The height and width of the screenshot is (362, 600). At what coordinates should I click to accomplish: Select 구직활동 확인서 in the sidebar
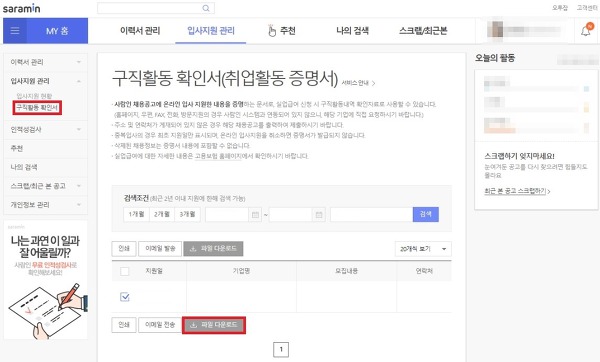pos(37,108)
